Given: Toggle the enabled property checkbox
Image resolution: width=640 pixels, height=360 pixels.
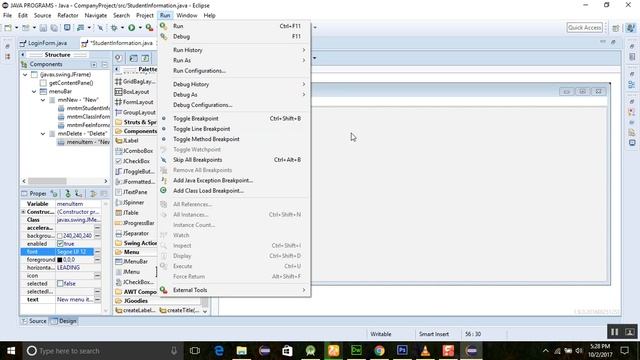Looking at the screenshot, I should (x=60, y=244).
